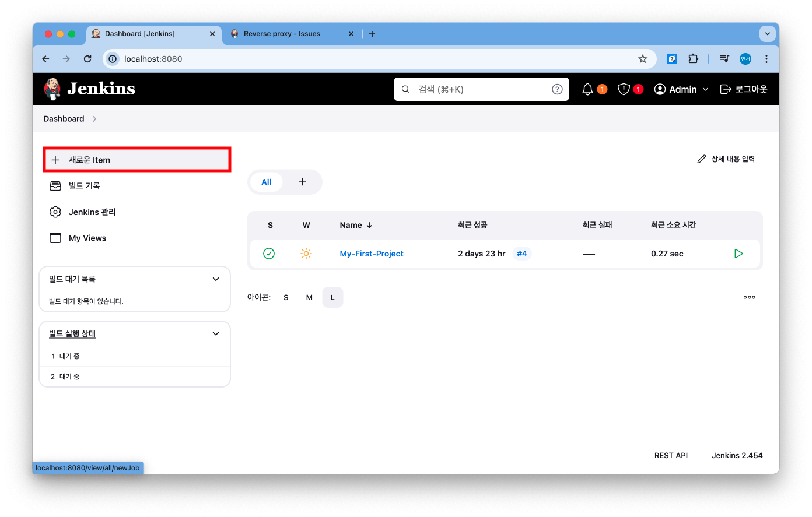Click the address bar URL localhost:8080
812x517 pixels.
pyautogui.click(x=153, y=59)
